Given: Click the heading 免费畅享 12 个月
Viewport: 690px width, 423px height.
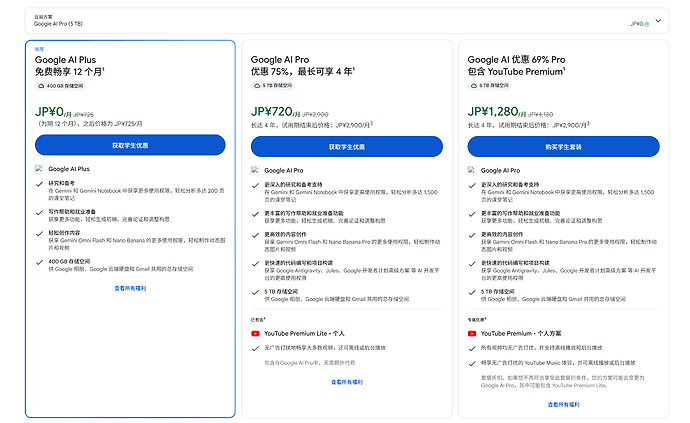Looking at the screenshot, I should click(x=70, y=72).
